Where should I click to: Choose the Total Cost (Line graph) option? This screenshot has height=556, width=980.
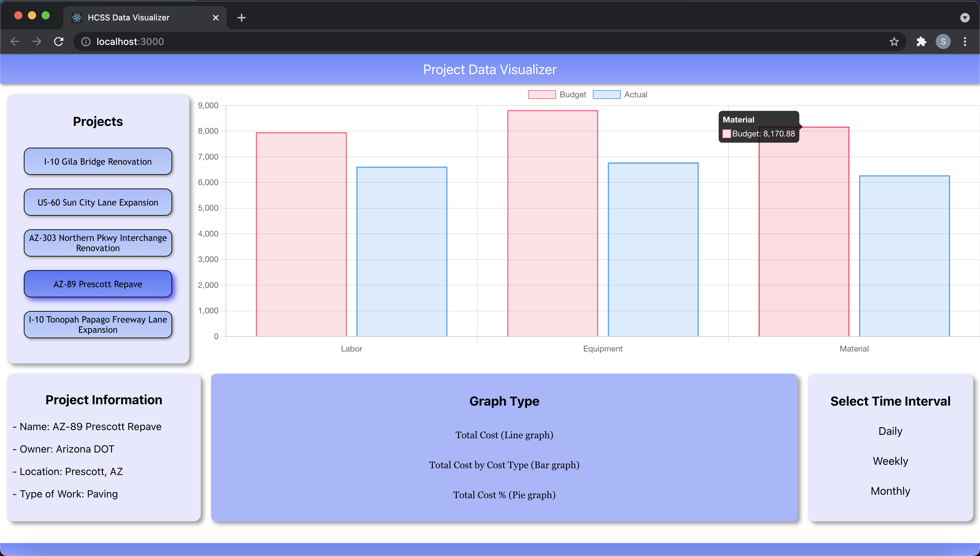coord(504,435)
